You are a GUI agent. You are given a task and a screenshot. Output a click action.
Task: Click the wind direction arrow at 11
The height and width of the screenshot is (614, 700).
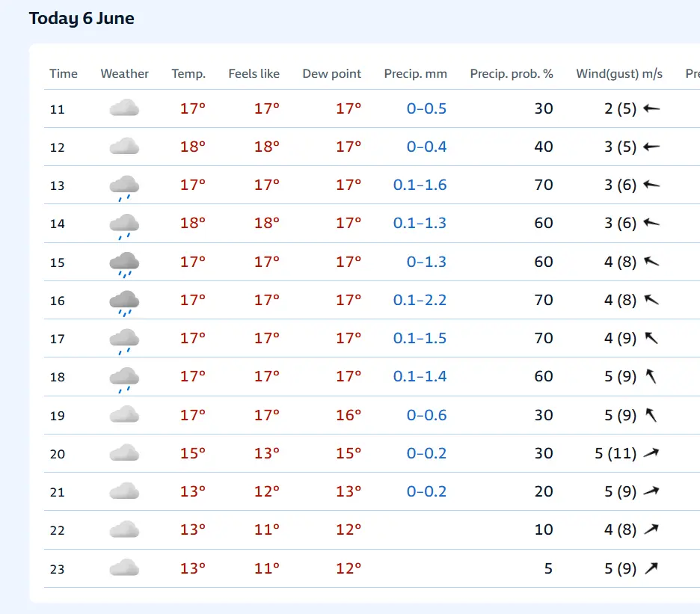(x=651, y=108)
